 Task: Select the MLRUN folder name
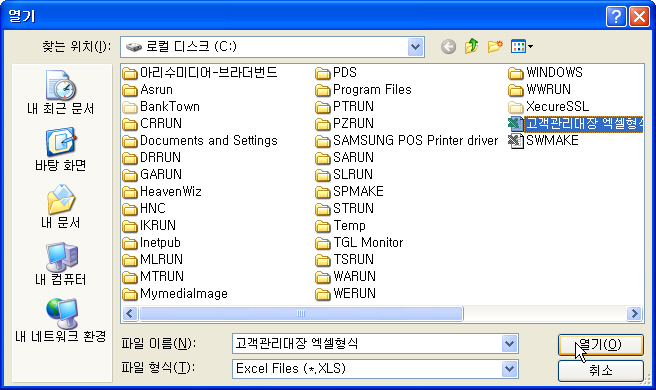(161, 259)
